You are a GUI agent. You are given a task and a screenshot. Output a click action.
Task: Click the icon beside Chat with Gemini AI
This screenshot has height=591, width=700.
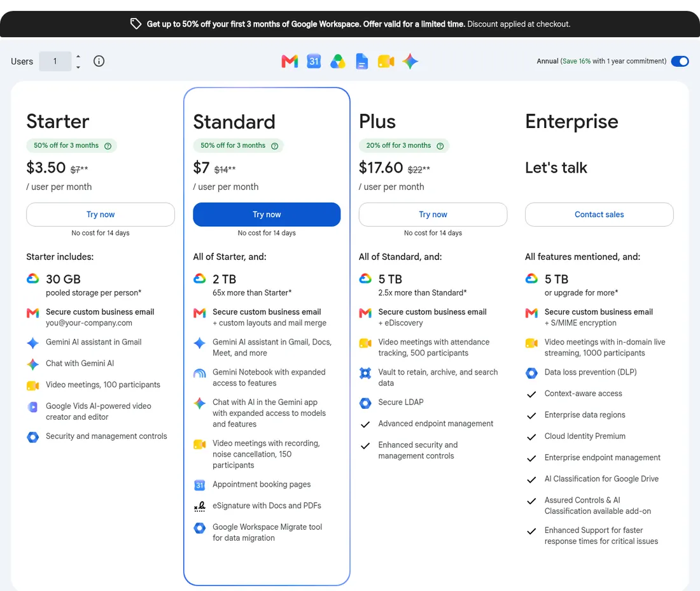click(33, 364)
